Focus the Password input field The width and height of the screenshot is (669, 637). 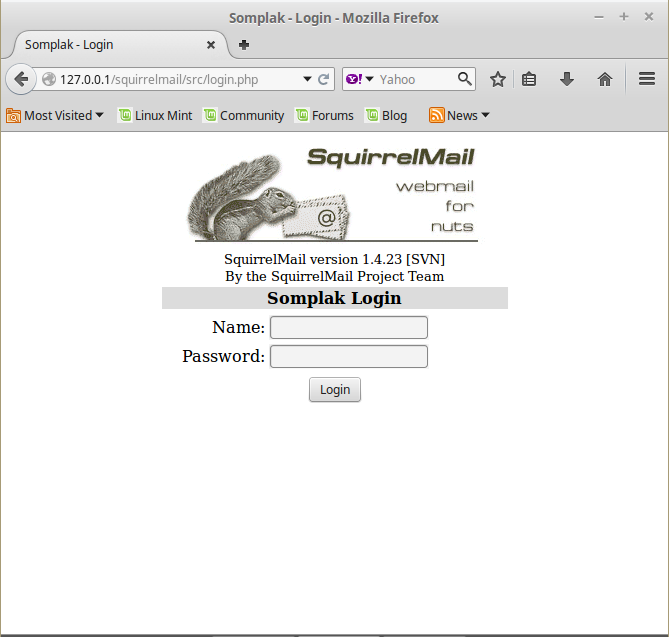(349, 356)
